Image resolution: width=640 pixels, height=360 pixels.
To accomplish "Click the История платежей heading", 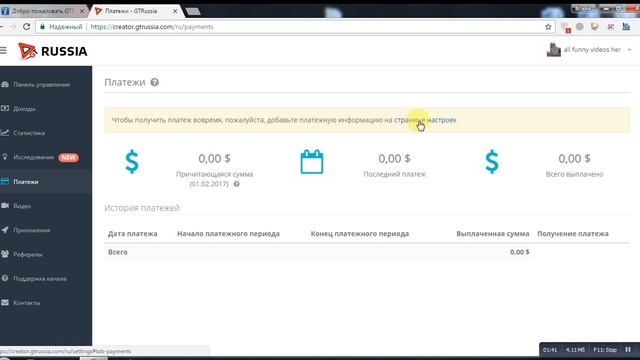I will click(142, 208).
